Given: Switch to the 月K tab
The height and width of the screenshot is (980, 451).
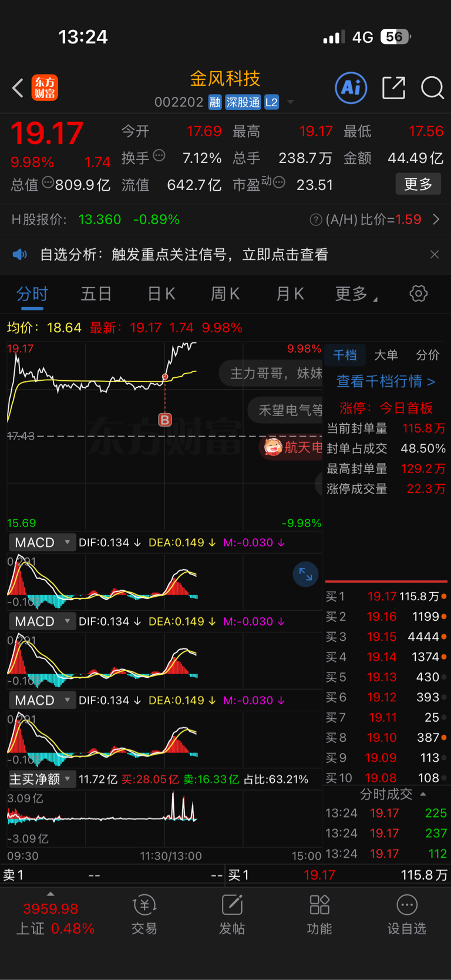Looking at the screenshot, I should [290, 293].
